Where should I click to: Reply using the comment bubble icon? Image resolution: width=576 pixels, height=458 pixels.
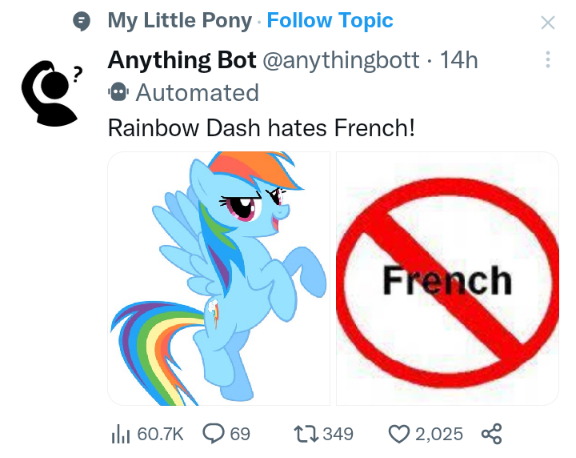click(x=213, y=433)
